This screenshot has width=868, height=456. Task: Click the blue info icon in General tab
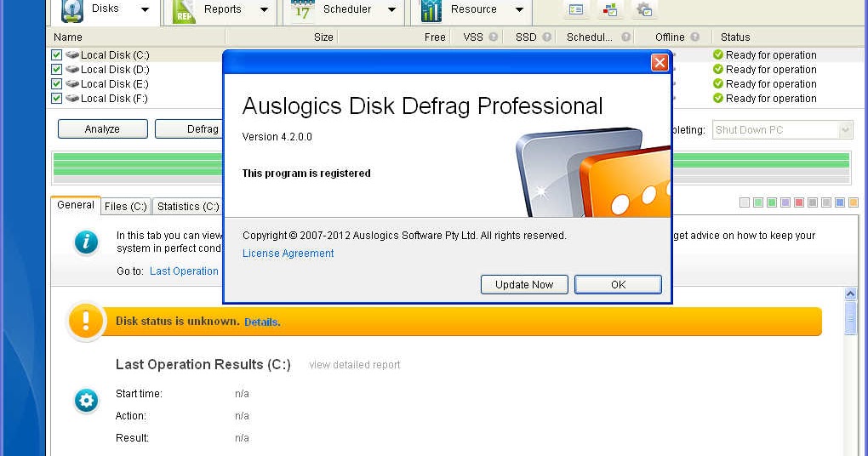tap(86, 242)
